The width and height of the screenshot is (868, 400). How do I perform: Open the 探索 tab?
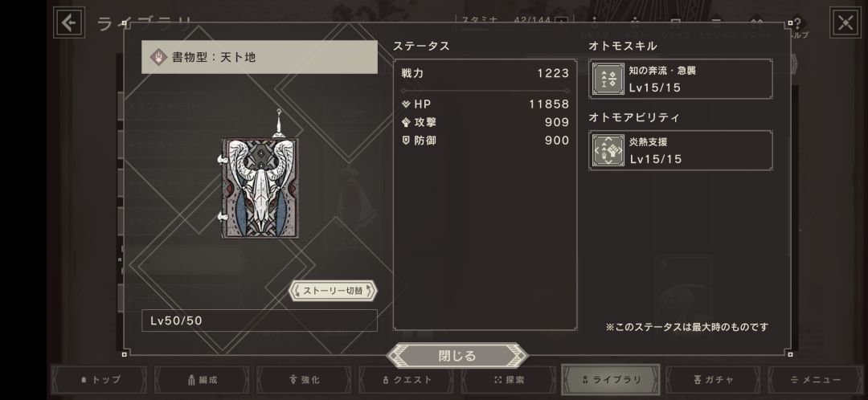(509, 380)
